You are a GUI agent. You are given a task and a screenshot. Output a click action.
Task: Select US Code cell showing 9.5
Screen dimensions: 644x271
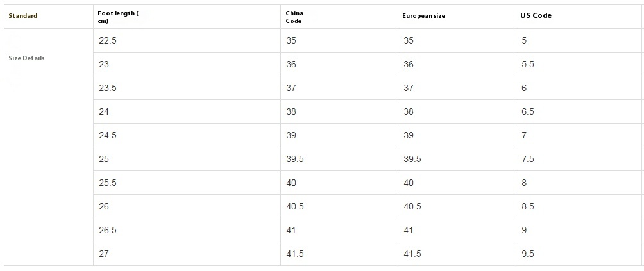point(528,254)
